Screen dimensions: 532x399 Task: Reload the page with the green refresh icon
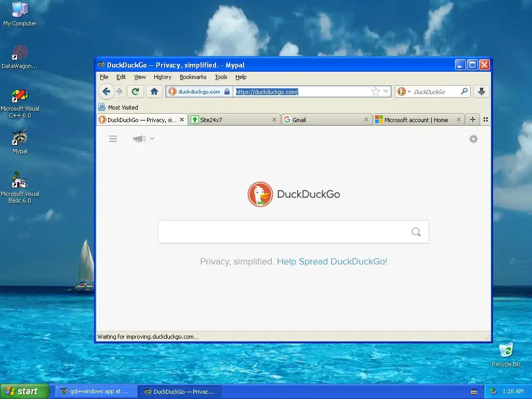tap(136, 91)
